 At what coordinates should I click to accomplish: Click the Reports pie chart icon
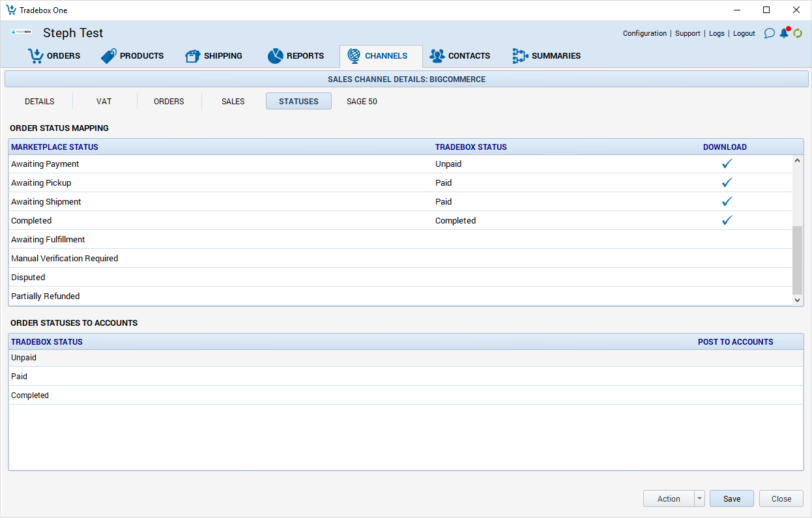click(275, 56)
